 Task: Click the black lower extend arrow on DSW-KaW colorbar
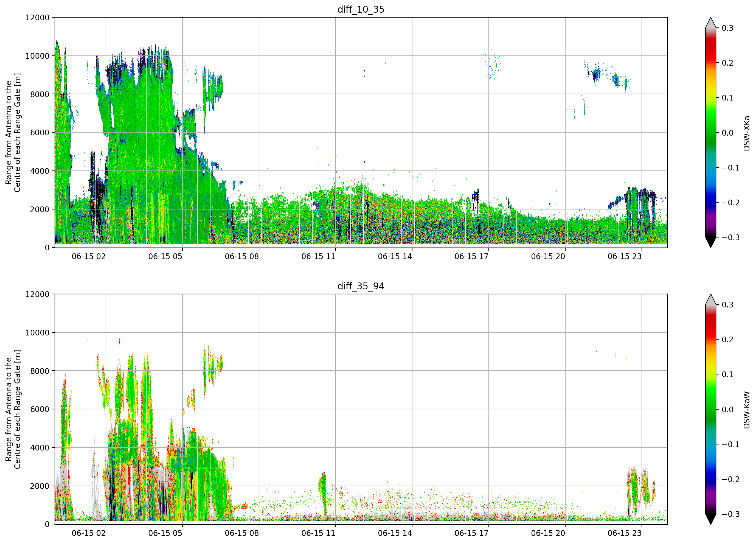pyautogui.click(x=711, y=519)
